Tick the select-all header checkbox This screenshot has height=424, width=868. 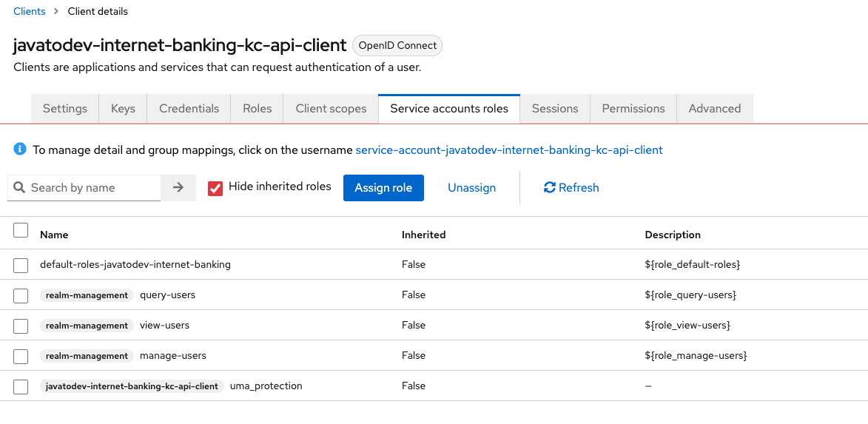tap(21, 230)
